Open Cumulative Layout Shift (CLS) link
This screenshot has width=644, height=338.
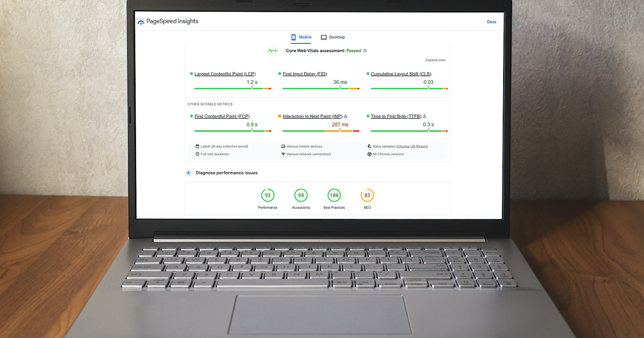pos(401,74)
